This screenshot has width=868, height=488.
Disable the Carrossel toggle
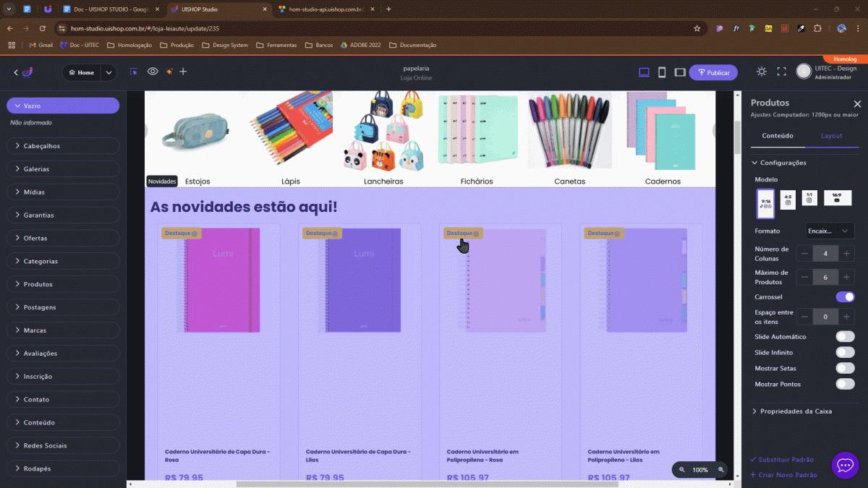pos(844,297)
